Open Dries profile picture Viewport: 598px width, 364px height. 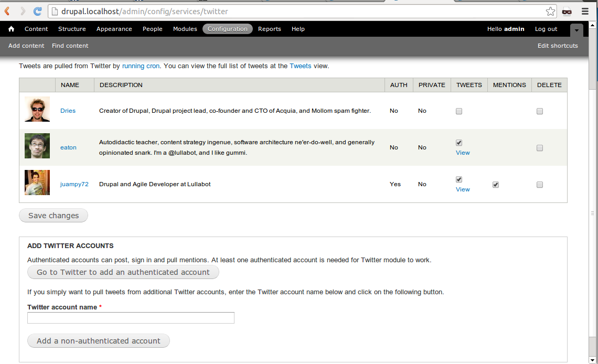coord(37,110)
